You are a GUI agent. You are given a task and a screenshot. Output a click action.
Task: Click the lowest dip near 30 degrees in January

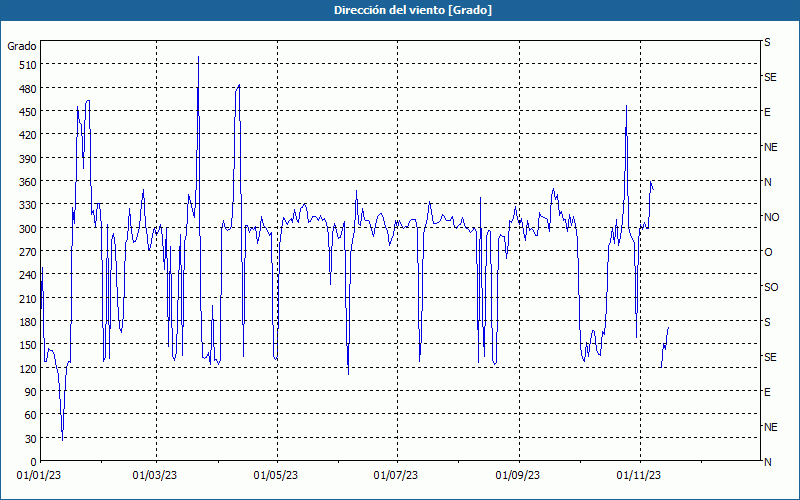click(x=63, y=440)
